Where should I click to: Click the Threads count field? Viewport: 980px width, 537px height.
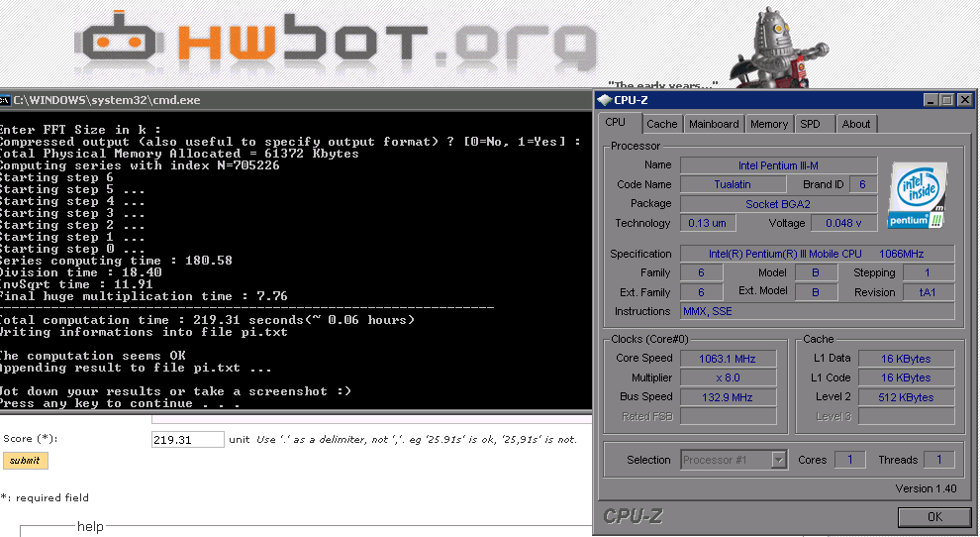coord(938,460)
